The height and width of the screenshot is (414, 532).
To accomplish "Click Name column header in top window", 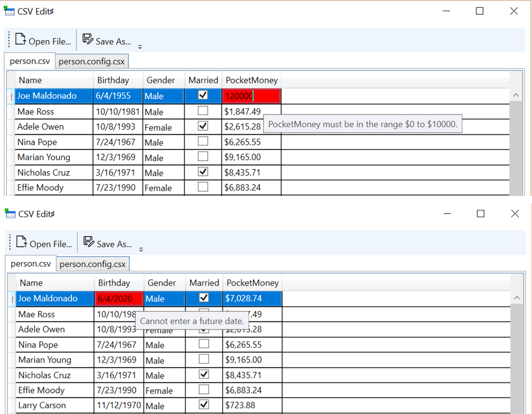I will (x=54, y=80).
